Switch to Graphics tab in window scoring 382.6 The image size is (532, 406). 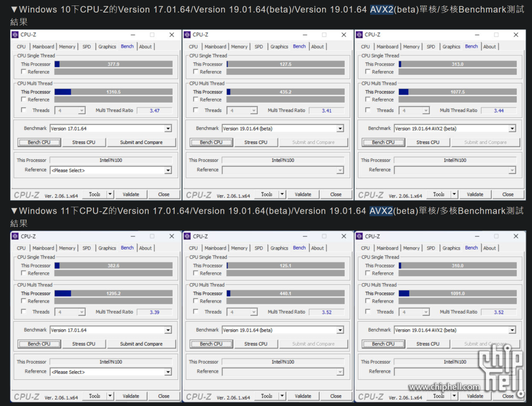pyautogui.click(x=107, y=248)
